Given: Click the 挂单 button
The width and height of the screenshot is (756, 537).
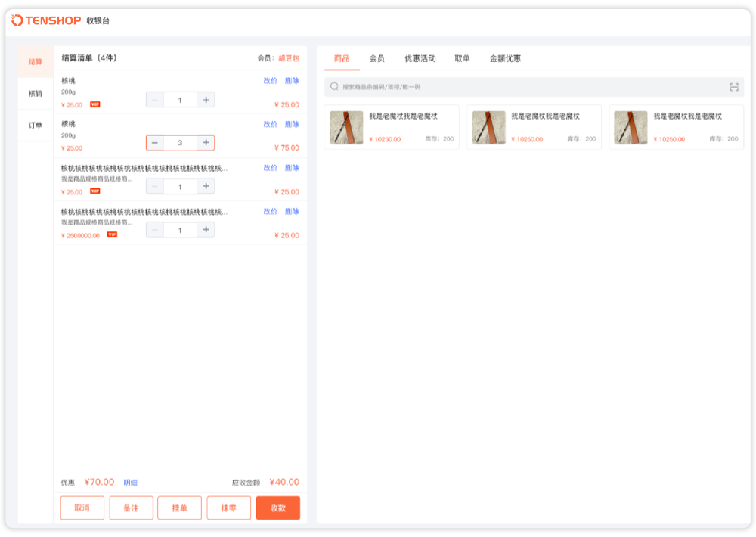Looking at the screenshot, I should point(180,508).
